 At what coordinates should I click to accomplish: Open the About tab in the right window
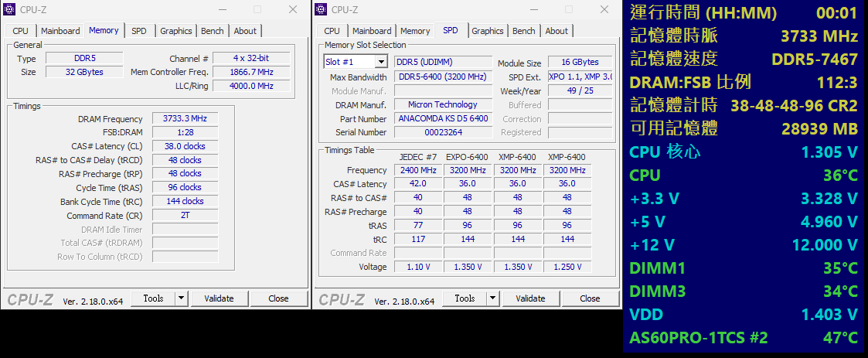[557, 31]
